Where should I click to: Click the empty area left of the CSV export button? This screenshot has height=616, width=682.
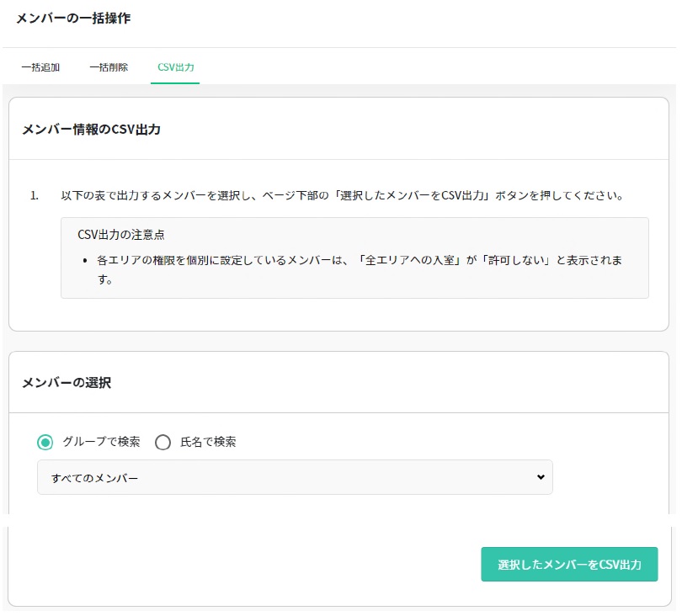click(253, 564)
